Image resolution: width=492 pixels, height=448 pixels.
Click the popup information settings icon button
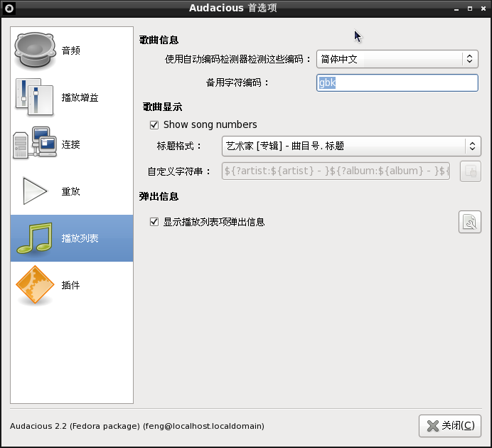(x=470, y=222)
